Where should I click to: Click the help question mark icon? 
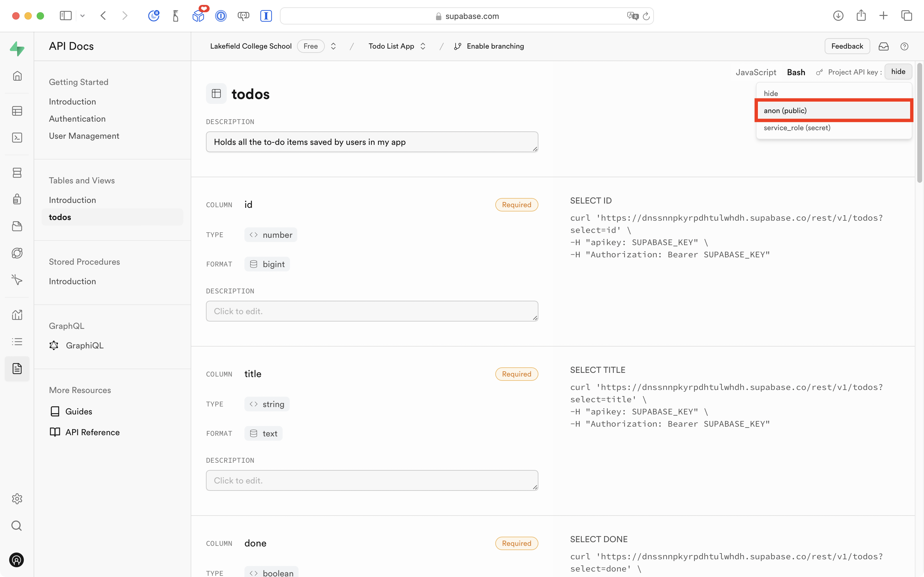coord(904,46)
